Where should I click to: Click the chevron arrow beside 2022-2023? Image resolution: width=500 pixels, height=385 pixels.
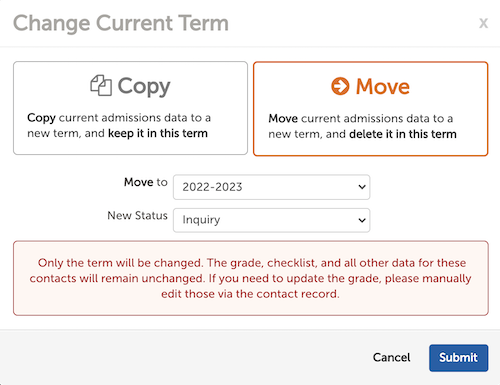(x=362, y=187)
